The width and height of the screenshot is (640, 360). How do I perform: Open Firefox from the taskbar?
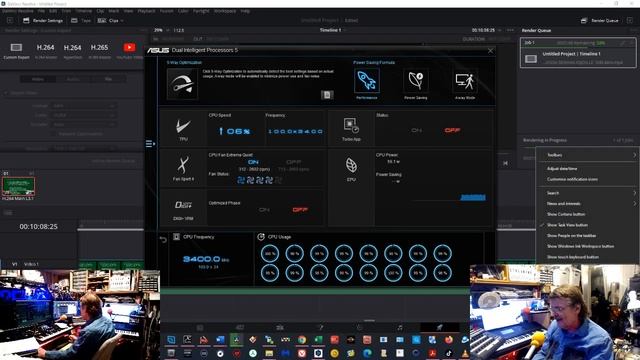point(449,340)
